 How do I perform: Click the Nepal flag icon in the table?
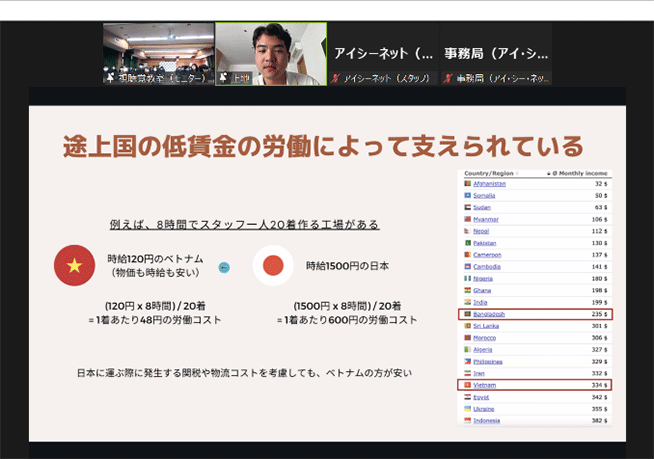(x=467, y=231)
